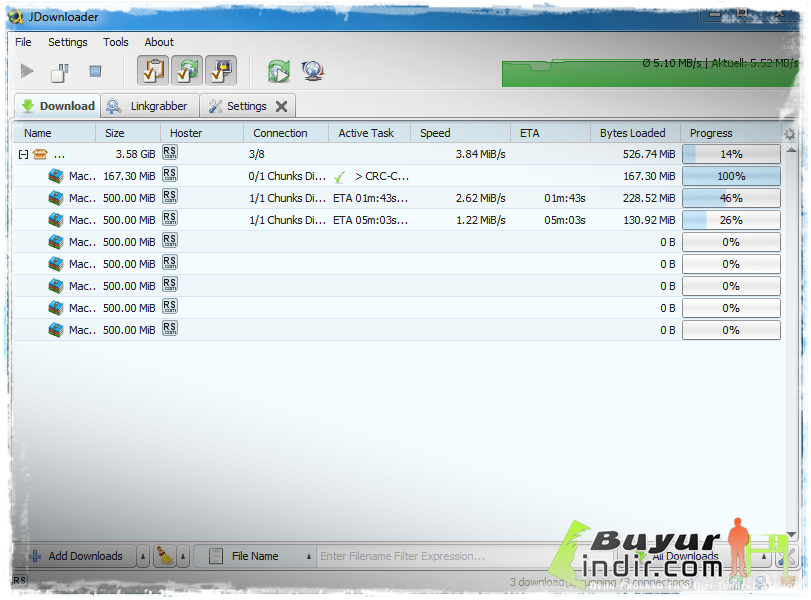The image size is (811, 600).
Task: Stop all downloads with the stop icon
Action: [95, 71]
